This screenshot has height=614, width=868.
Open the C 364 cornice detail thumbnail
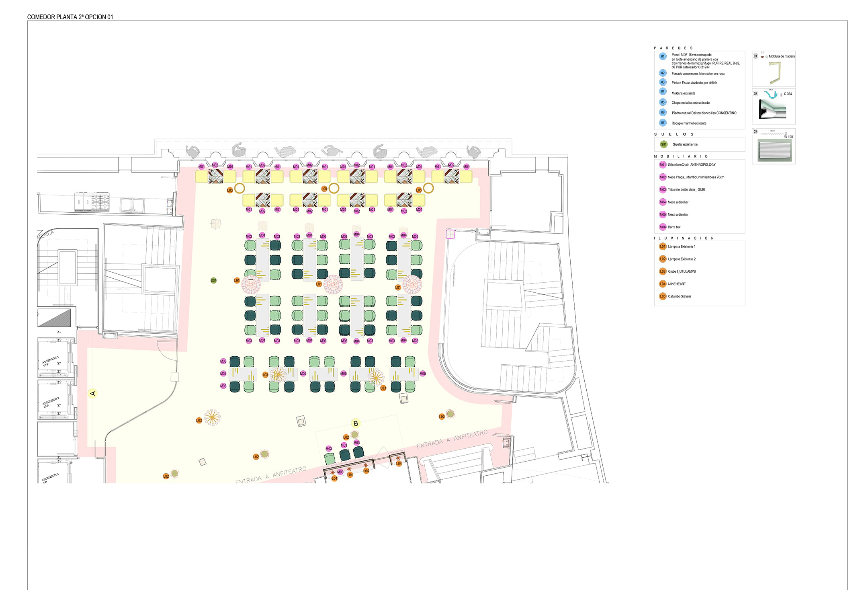[774, 107]
